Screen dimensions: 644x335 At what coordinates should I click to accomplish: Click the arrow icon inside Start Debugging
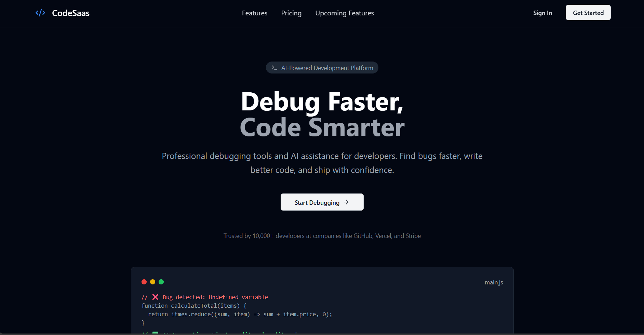(x=346, y=202)
